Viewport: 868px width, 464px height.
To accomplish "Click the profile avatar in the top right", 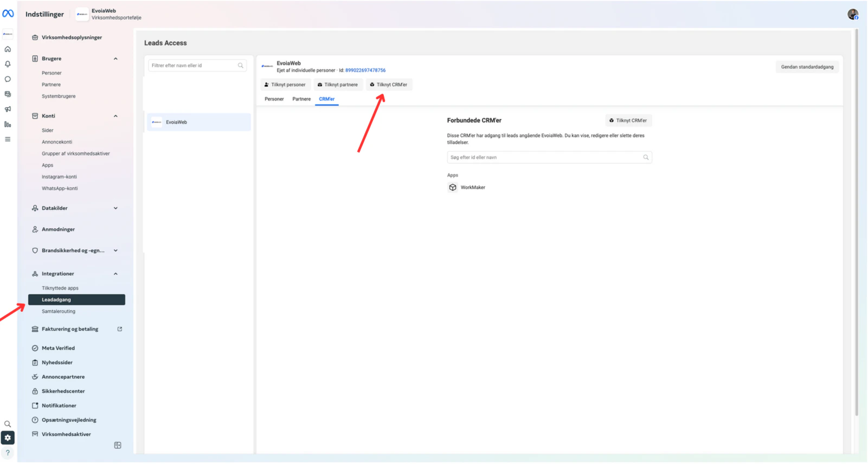I will (x=853, y=14).
